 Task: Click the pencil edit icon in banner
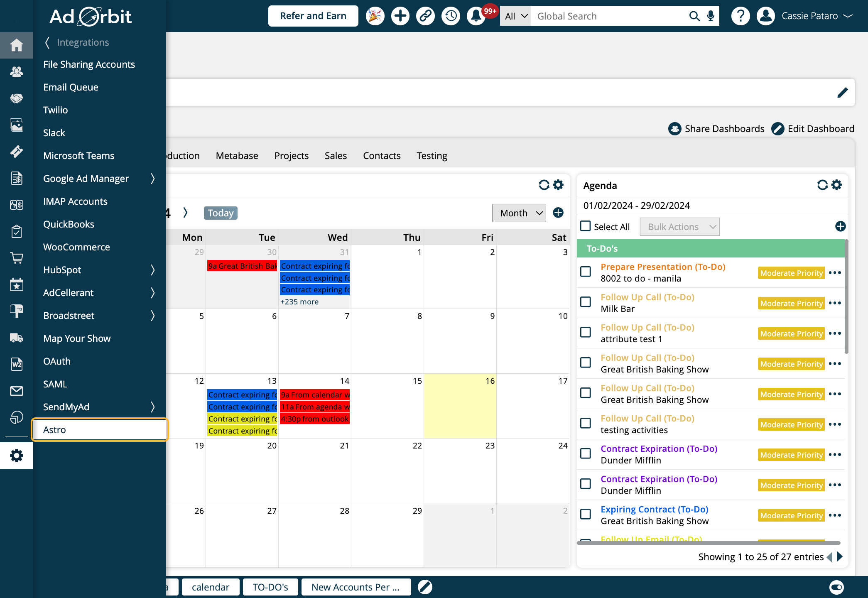[x=843, y=92]
